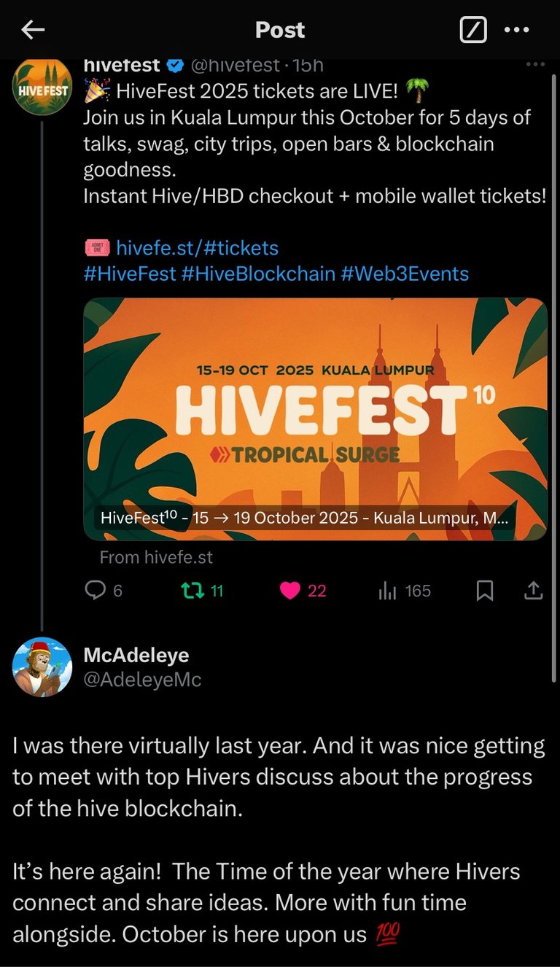560x967 pixels.
Task: Tap the reply comment icon
Action: coord(96,590)
